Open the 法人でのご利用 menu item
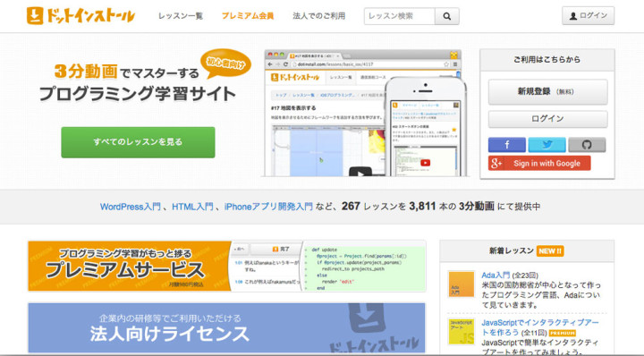 coord(318,16)
